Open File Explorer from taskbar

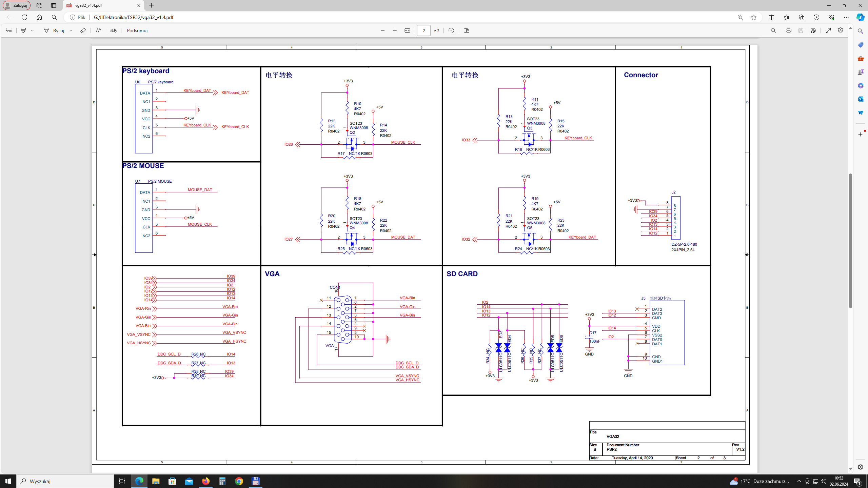156,481
